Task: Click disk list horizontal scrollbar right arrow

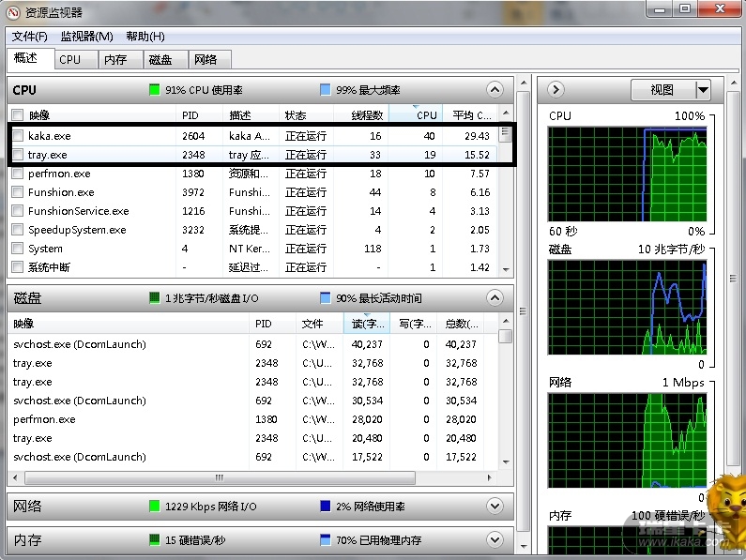Action: click(489, 477)
